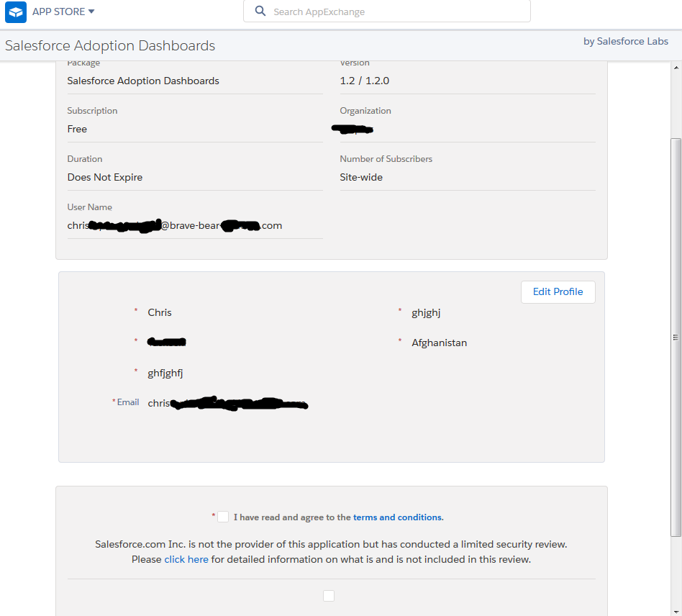Click the version value '1.2 / 1.2.0'

[365, 81]
